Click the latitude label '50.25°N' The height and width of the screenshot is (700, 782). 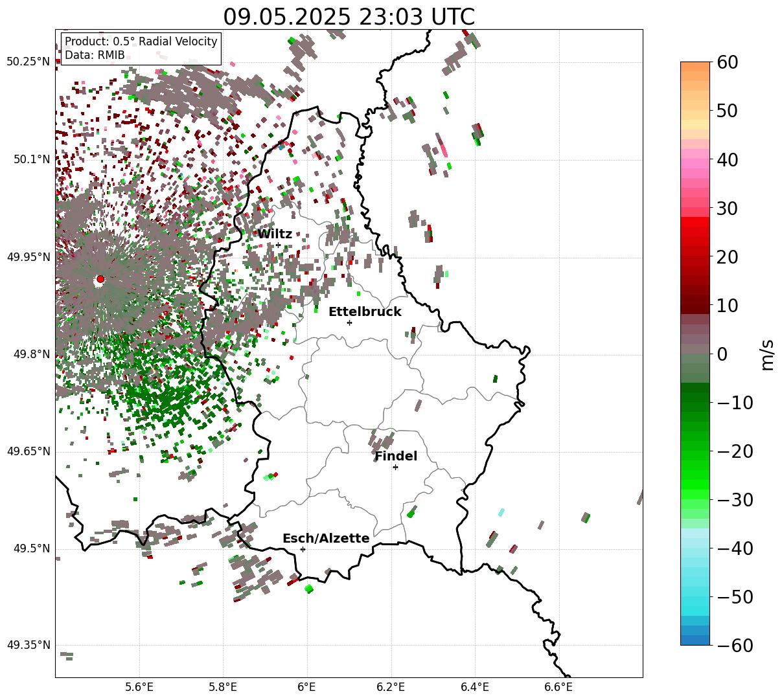point(29,62)
